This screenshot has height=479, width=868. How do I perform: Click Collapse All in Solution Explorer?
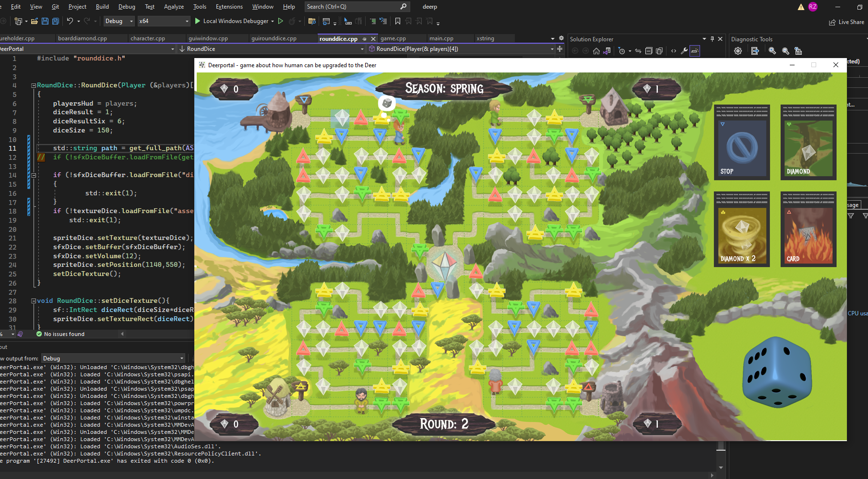(649, 51)
